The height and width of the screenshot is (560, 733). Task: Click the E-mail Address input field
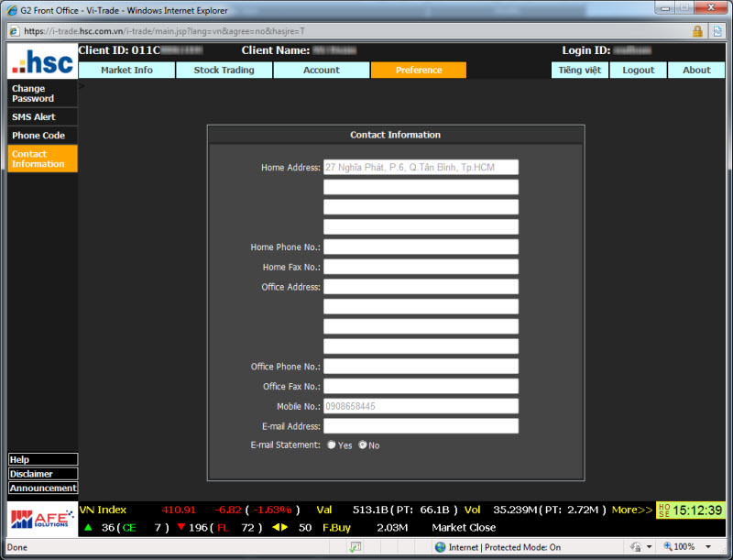[x=421, y=426]
